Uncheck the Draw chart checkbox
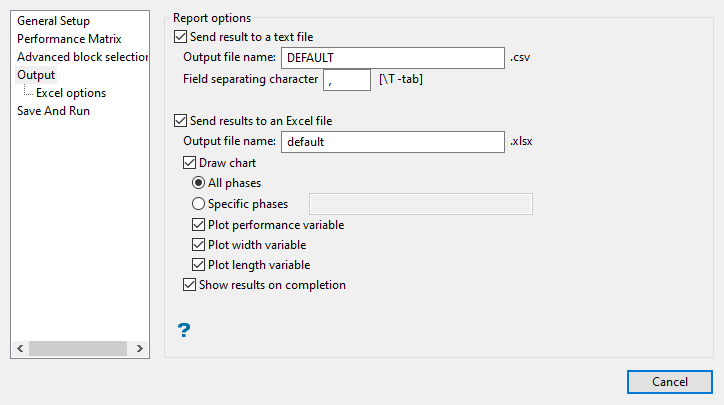 click(x=189, y=163)
